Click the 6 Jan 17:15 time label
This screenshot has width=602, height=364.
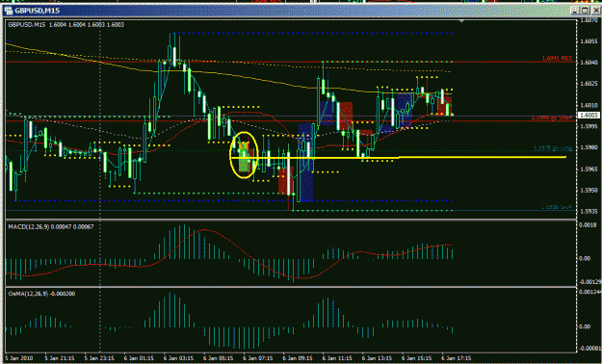[x=457, y=358]
